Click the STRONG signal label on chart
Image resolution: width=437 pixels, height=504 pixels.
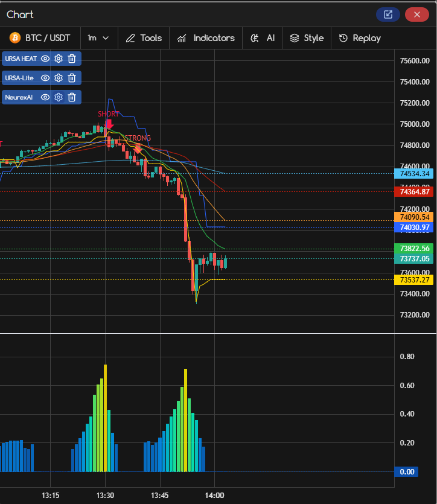[138, 138]
